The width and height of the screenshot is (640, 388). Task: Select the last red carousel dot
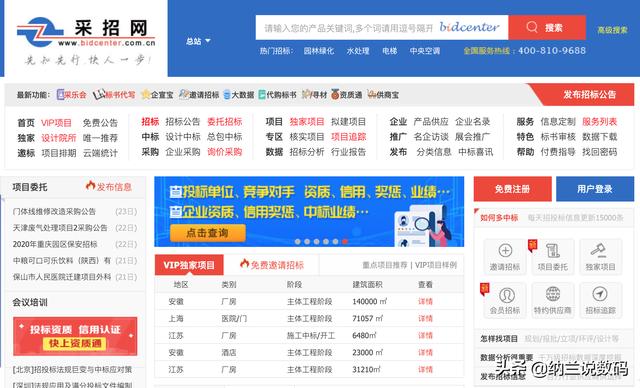(345, 242)
